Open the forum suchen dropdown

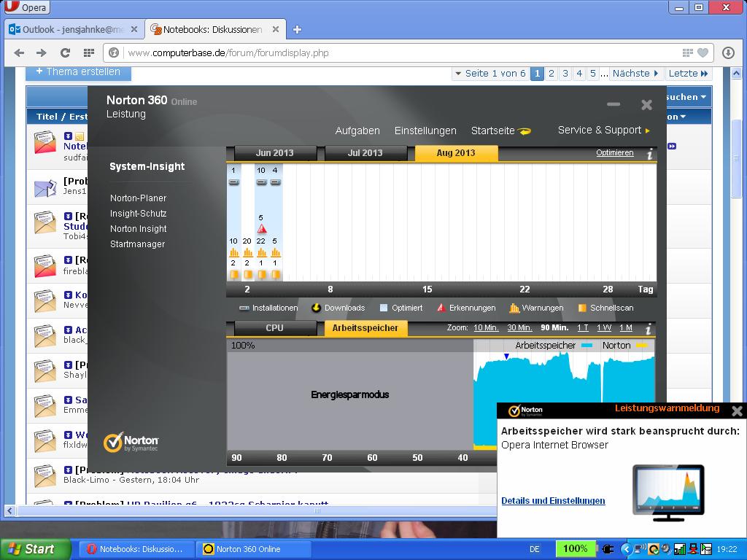[x=686, y=97]
